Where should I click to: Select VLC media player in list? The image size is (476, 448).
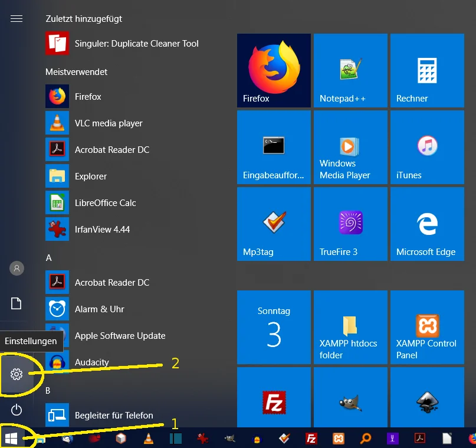109,123
